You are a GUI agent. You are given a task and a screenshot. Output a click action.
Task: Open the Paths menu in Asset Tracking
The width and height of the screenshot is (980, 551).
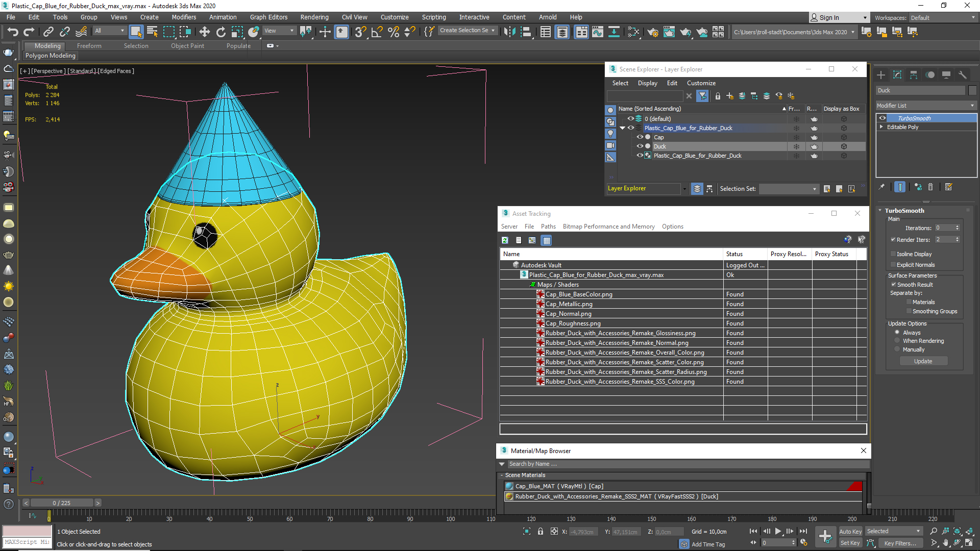[x=548, y=227]
